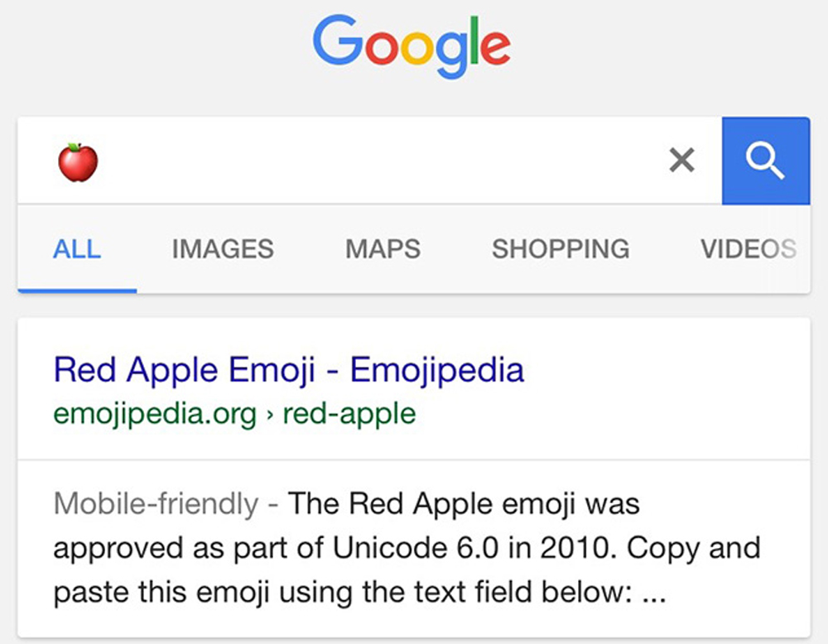Select the ALL results tab

[77, 248]
